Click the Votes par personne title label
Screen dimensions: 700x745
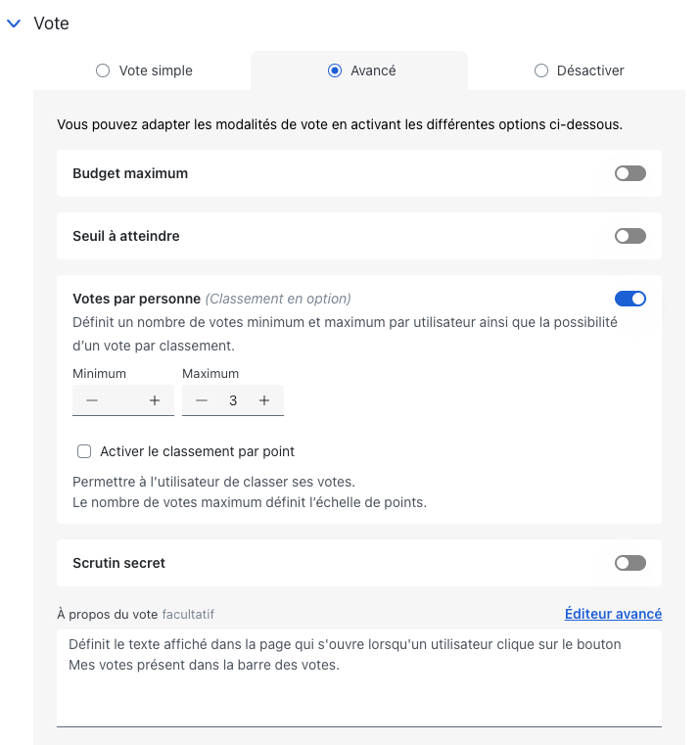[x=136, y=299]
